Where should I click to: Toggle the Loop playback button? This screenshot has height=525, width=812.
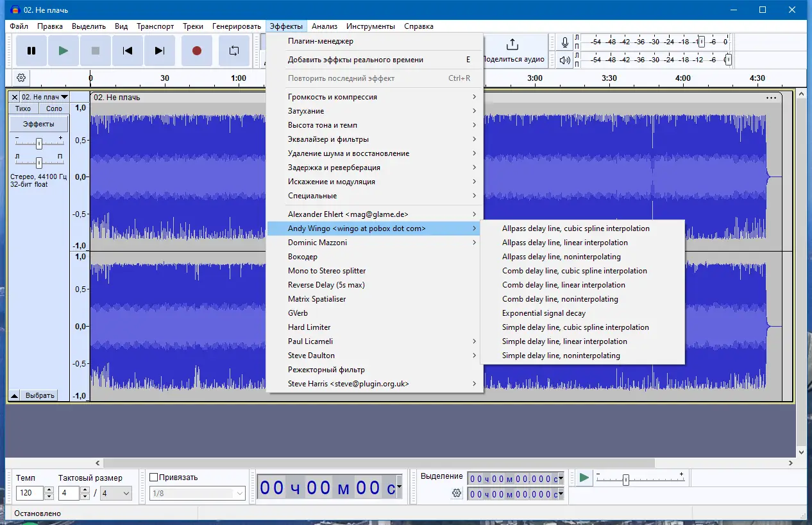(x=234, y=51)
